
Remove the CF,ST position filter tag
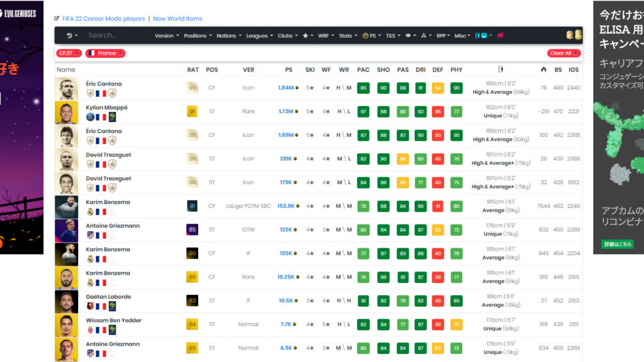(x=77, y=53)
